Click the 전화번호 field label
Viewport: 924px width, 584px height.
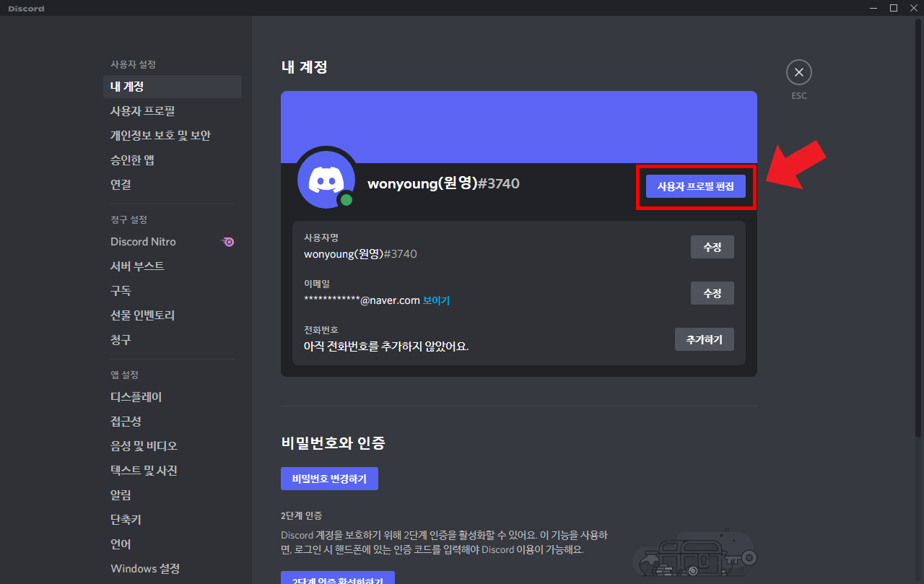pyautogui.click(x=321, y=330)
